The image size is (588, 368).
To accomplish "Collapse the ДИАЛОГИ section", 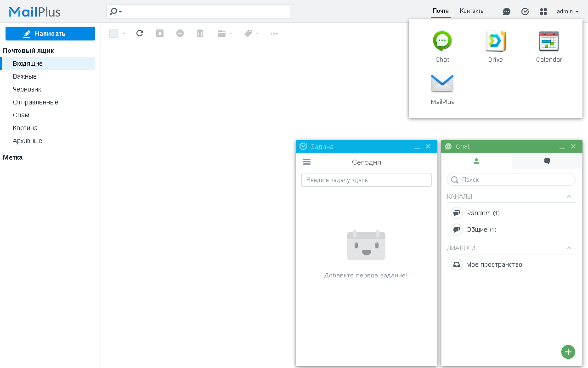I will pyautogui.click(x=569, y=248).
